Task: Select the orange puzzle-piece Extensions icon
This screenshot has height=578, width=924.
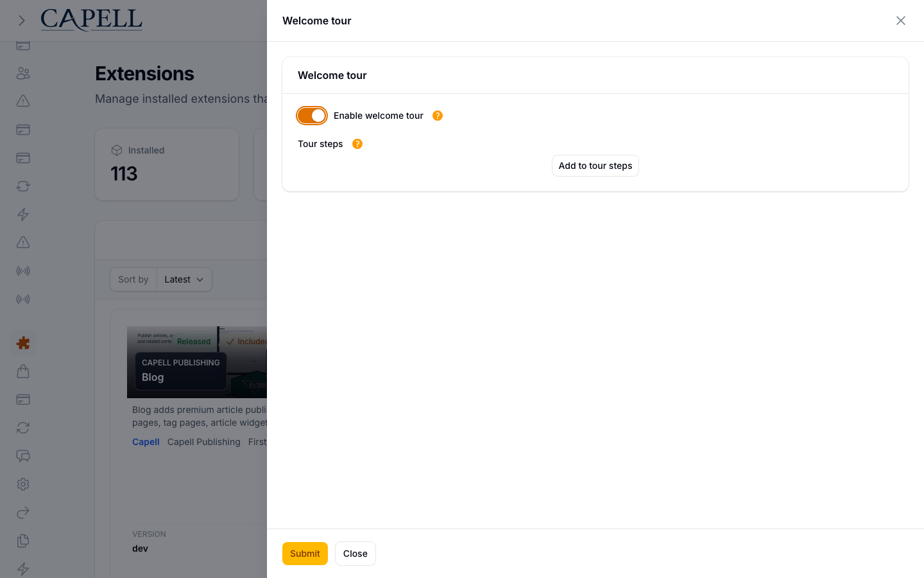Action: tap(23, 343)
